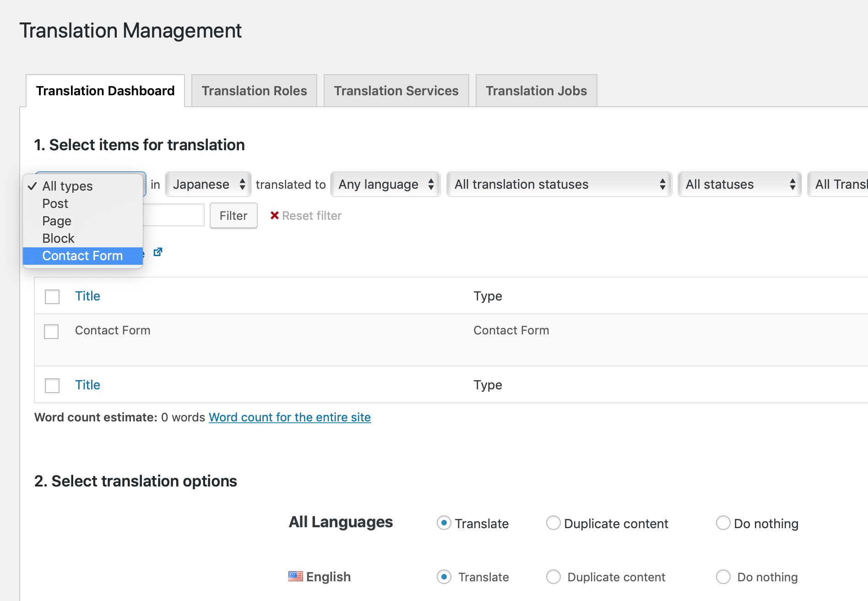
Task: Click the external link icon beside the dropdown
Action: [158, 252]
